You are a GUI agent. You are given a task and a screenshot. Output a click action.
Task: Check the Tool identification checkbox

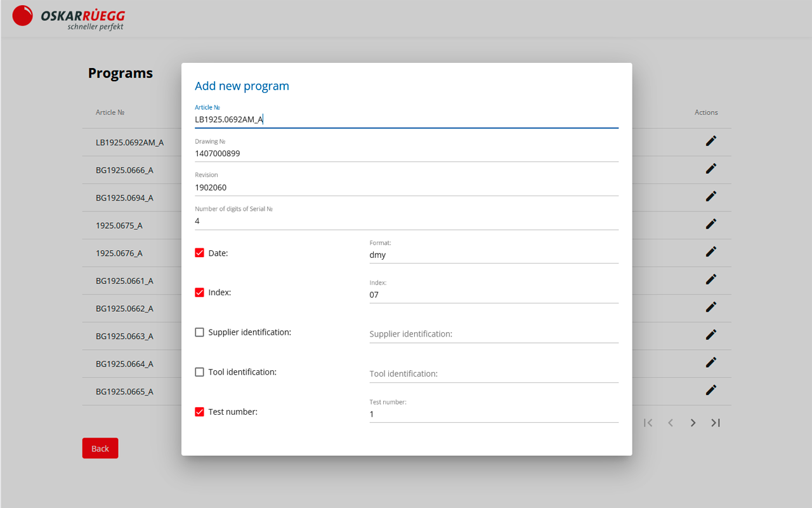click(199, 372)
